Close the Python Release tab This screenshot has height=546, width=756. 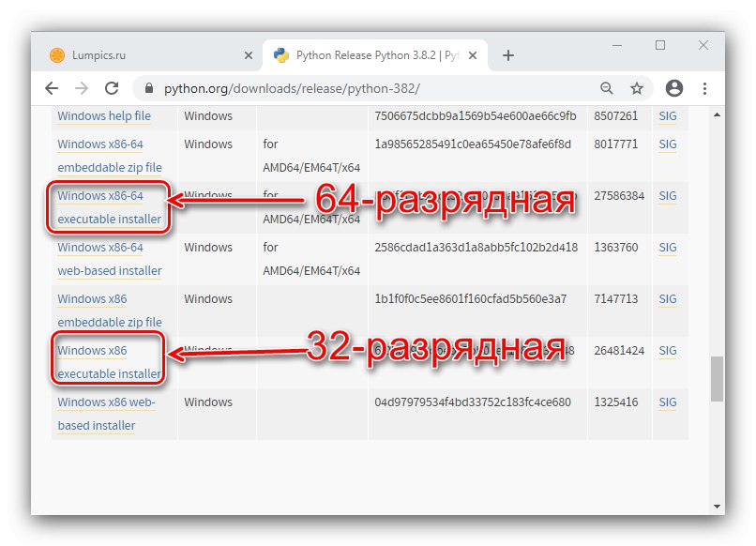tap(473, 55)
